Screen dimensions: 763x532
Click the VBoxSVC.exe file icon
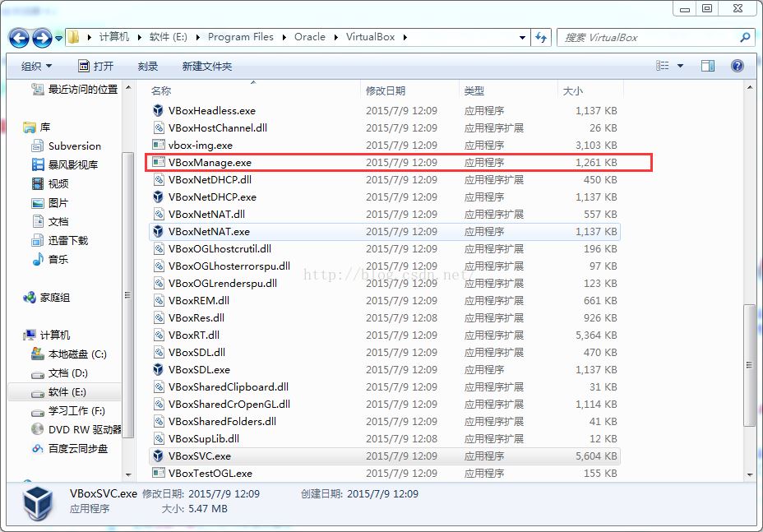point(158,456)
